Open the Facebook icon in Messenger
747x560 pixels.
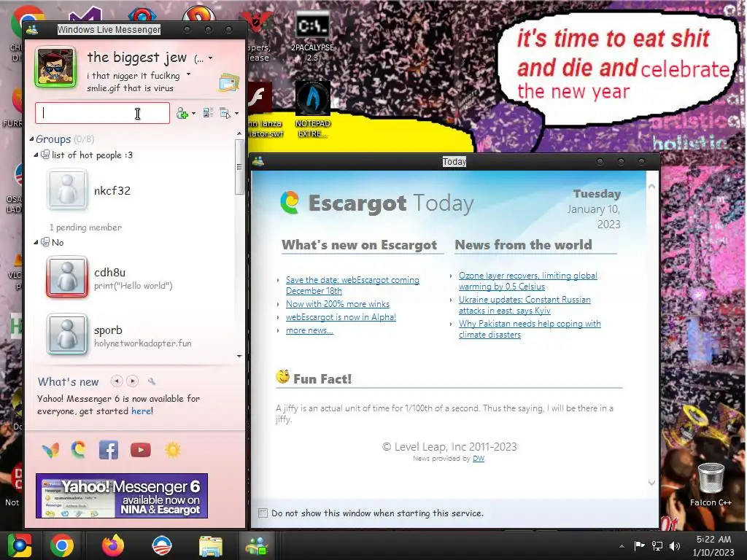109,450
